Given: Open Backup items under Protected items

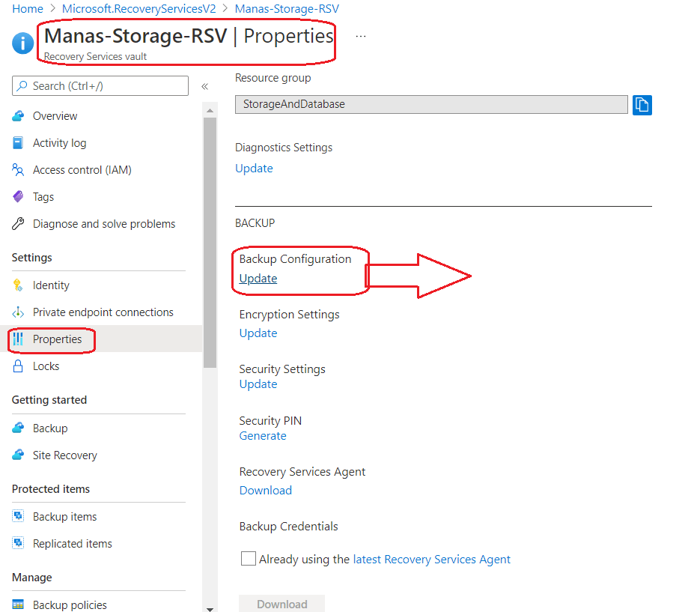Looking at the screenshot, I should [x=64, y=516].
